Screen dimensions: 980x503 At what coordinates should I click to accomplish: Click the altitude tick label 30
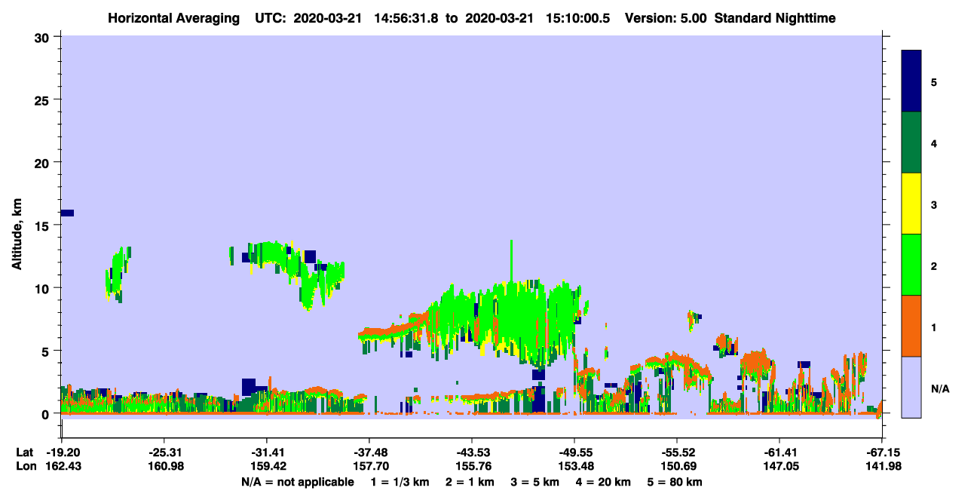pyautogui.click(x=44, y=37)
